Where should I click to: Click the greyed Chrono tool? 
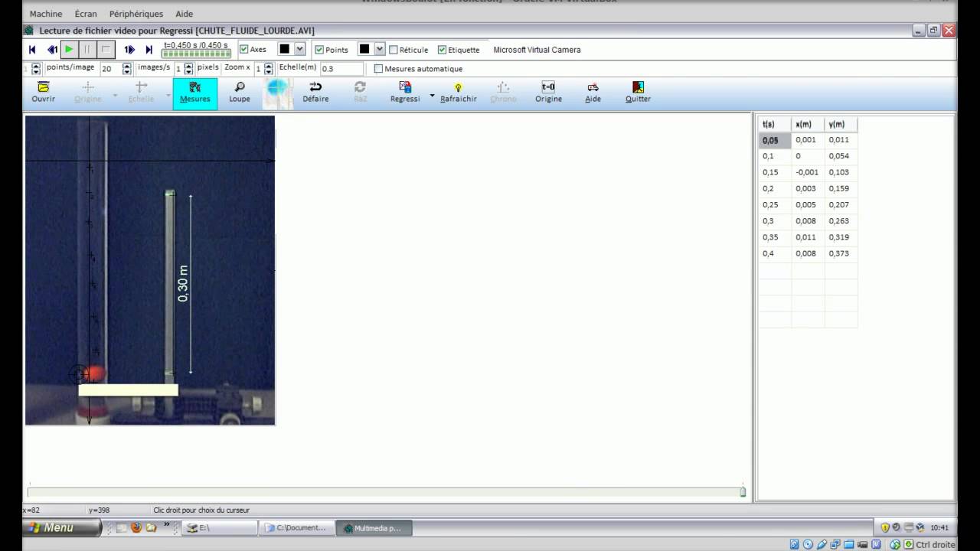coord(503,93)
